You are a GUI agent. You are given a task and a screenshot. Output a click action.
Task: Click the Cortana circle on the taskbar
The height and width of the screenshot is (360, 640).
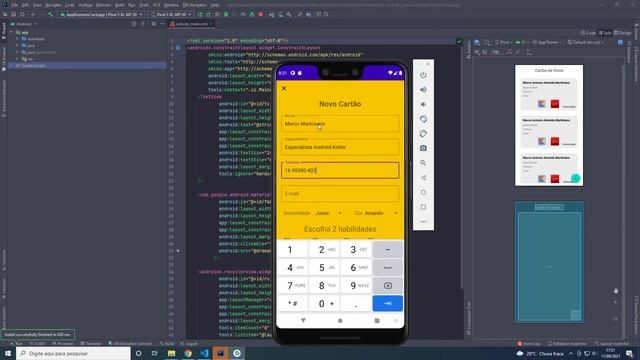[138, 353]
